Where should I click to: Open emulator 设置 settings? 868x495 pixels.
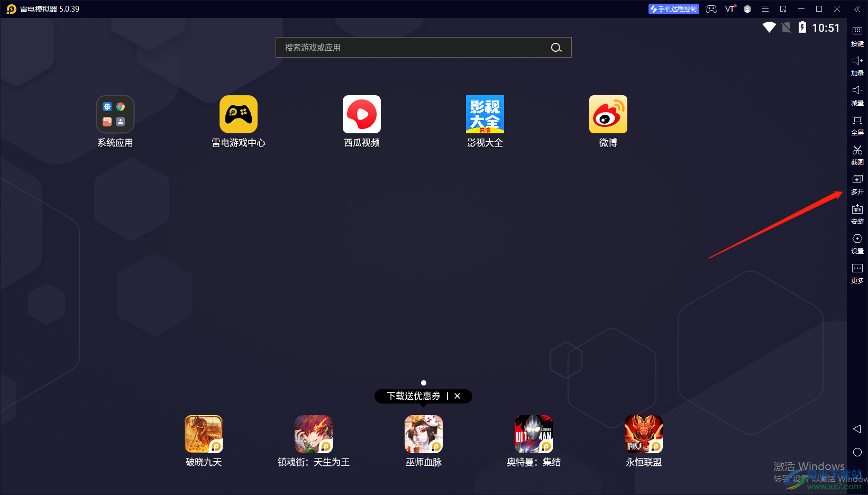[x=857, y=243]
